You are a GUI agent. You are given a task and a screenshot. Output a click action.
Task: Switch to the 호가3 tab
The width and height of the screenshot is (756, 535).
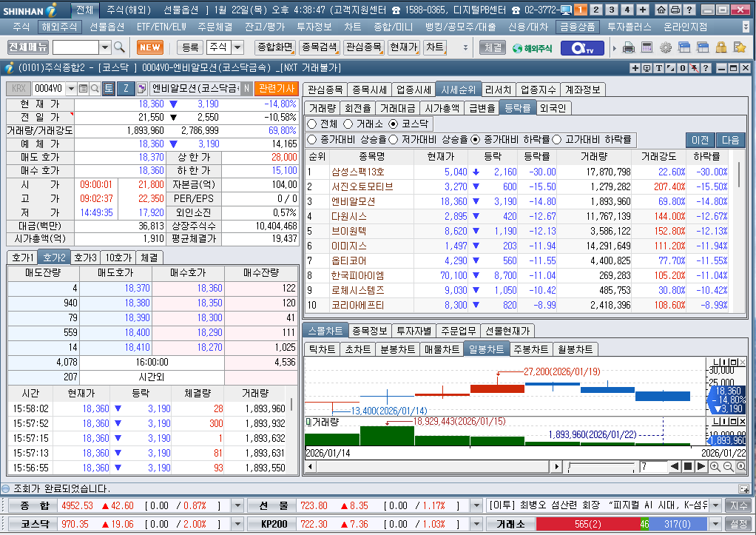85,258
